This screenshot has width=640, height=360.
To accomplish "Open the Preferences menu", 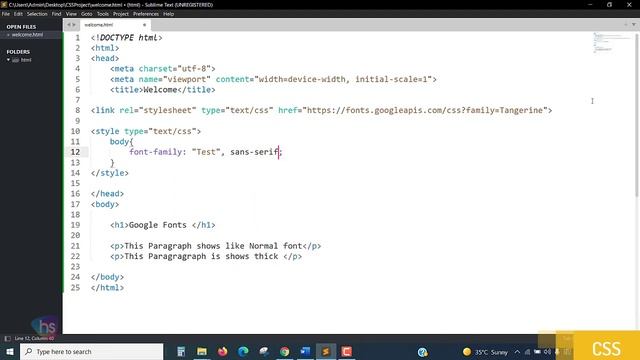I will pos(146,14).
